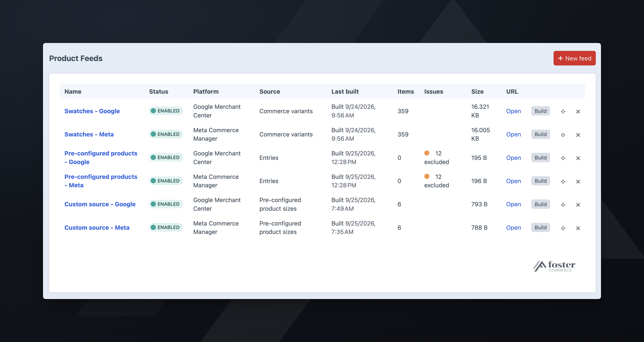Open Pre-configured products - Meta feed settings
This screenshot has height=342, width=644.
tap(101, 181)
